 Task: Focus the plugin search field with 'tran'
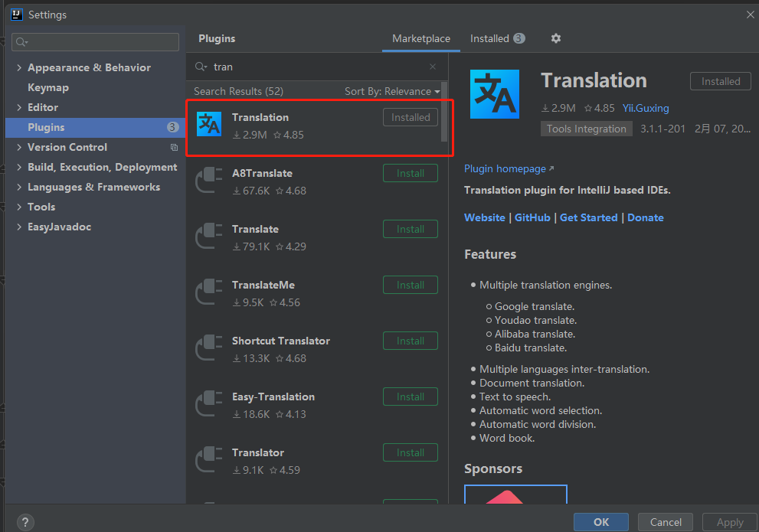(317, 67)
